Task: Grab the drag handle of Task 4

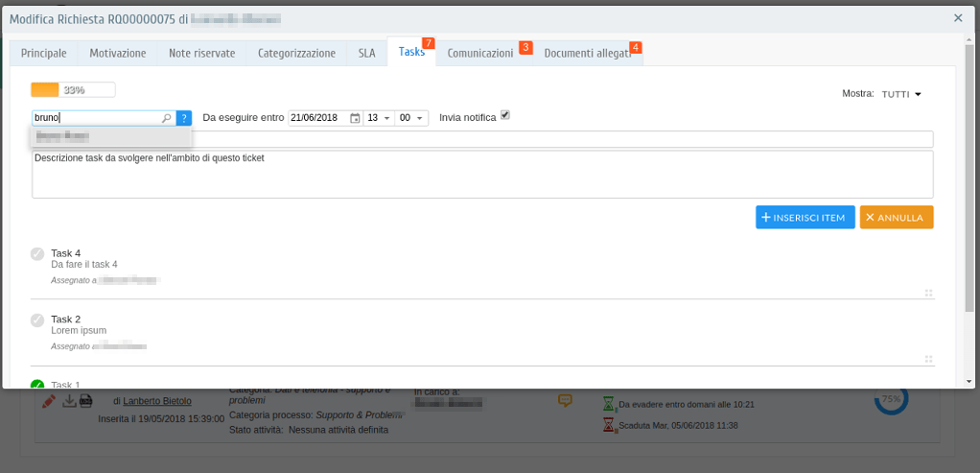Action: (x=928, y=293)
